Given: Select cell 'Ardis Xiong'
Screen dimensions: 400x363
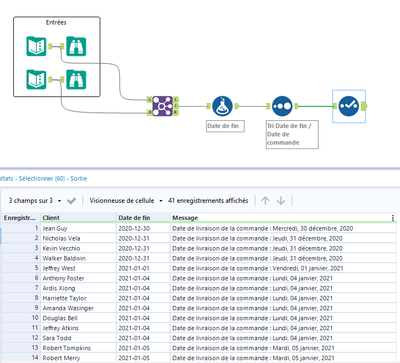Looking at the screenshot, I should (x=78, y=288).
